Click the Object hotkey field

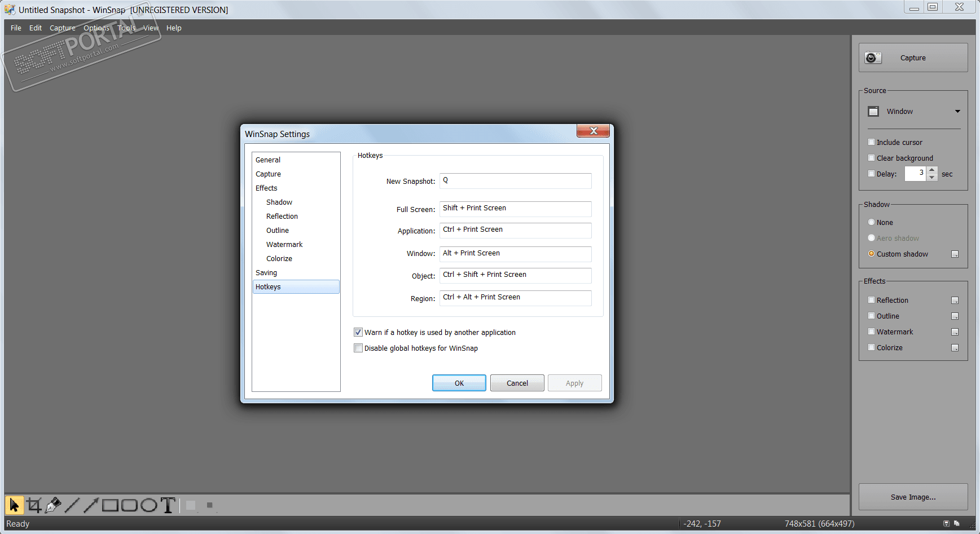pyautogui.click(x=516, y=275)
